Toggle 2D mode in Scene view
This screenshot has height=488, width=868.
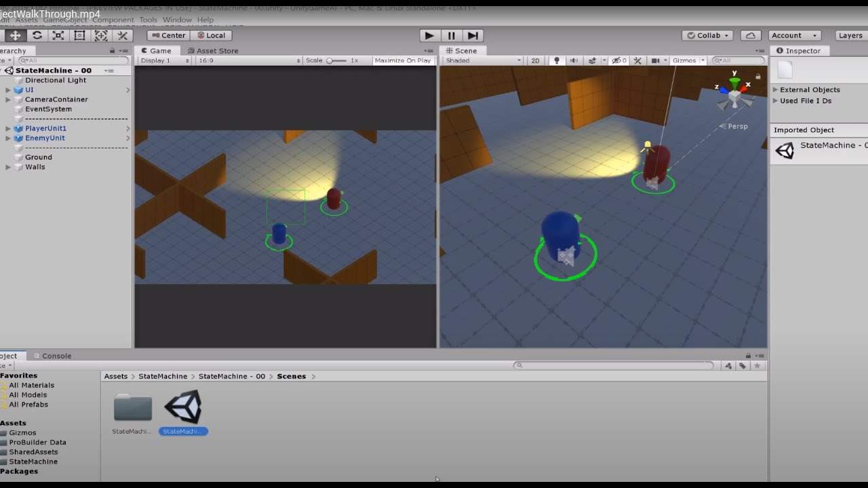535,60
